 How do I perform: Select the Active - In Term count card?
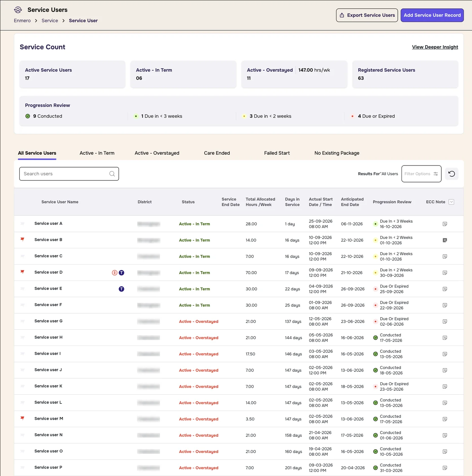(x=183, y=74)
